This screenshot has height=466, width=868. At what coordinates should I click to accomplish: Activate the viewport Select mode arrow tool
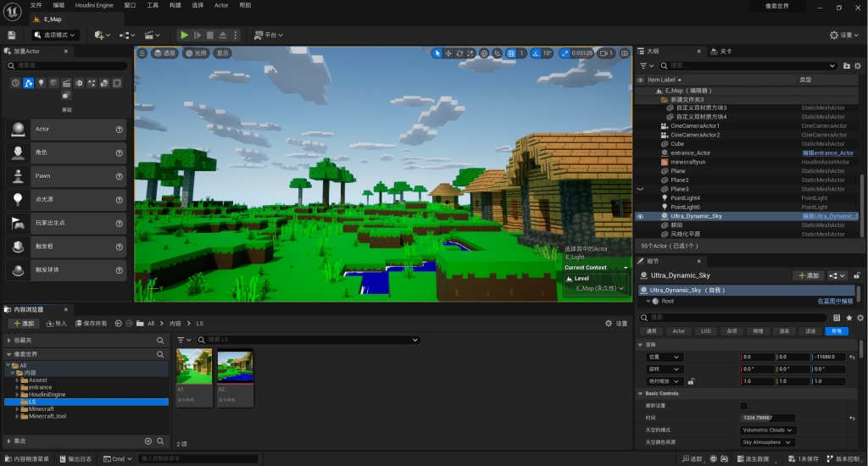coord(437,53)
